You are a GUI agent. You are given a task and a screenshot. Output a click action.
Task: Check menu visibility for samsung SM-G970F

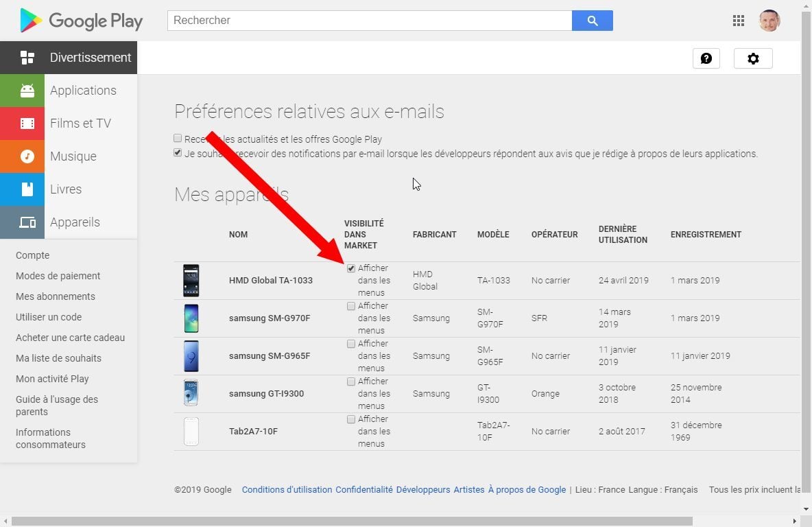pos(351,306)
